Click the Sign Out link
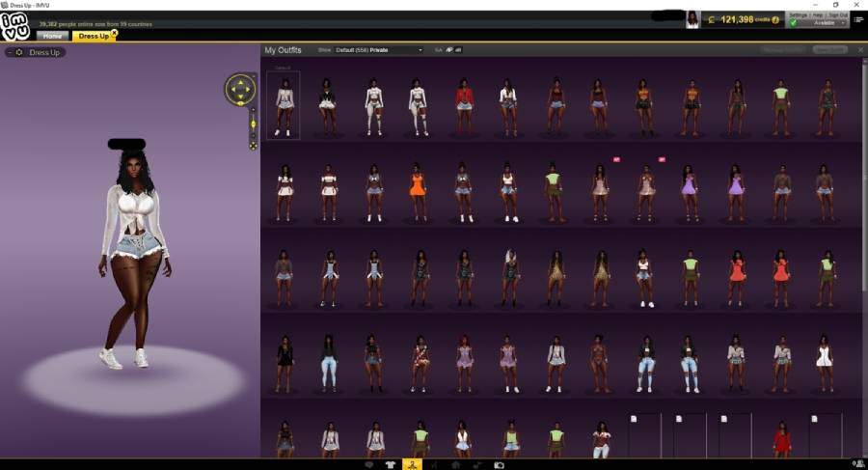This screenshot has height=470, width=868. 837,15
